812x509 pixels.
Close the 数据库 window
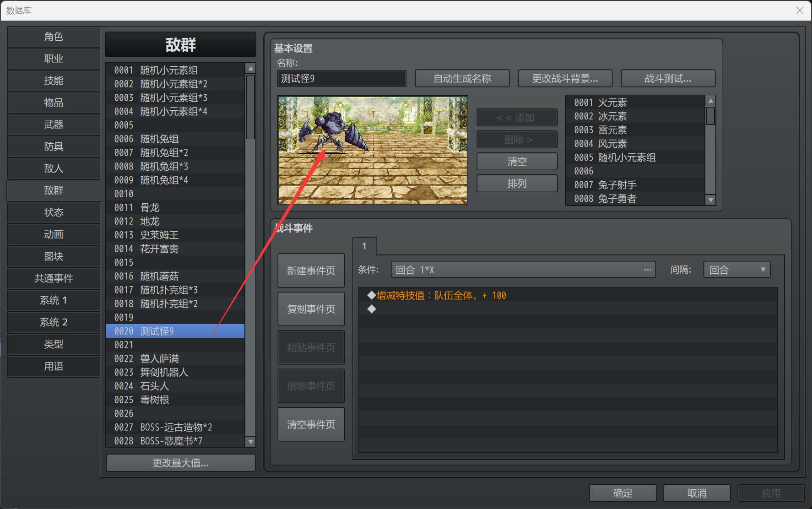pos(800,10)
